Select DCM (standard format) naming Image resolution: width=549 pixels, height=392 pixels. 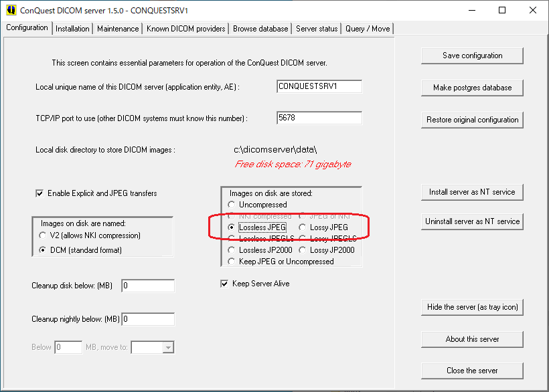[81, 250]
